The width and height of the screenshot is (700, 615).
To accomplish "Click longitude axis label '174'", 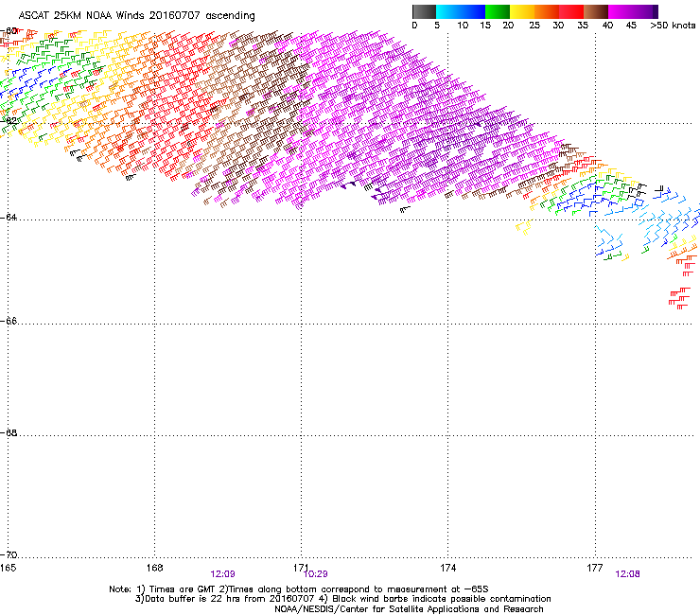I will 448,568.
